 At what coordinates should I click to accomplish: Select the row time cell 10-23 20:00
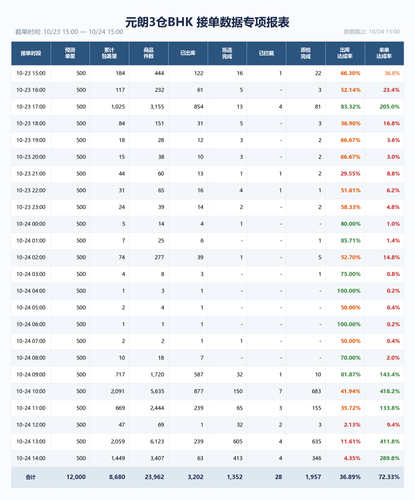pyautogui.click(x=31, y=157)
